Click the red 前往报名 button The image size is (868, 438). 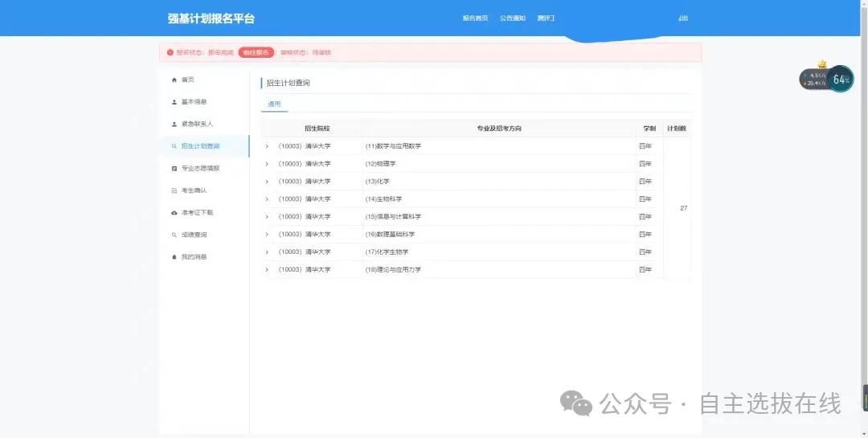(x=256, y=52)
